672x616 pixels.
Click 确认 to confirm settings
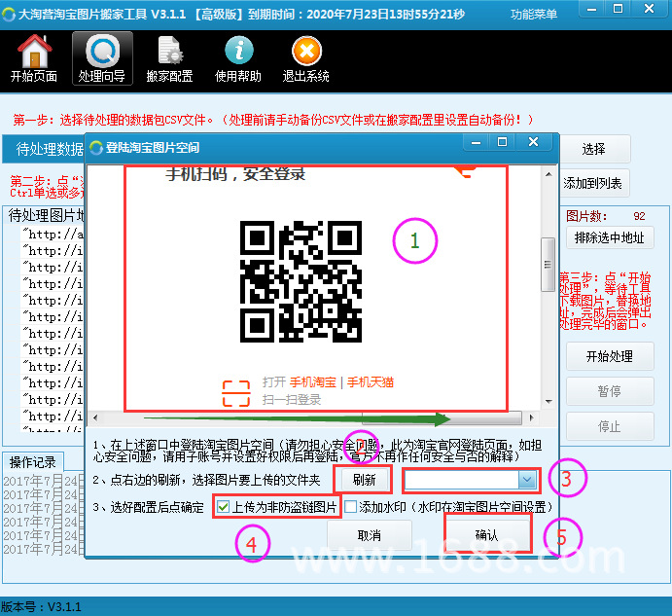[488, 534]
